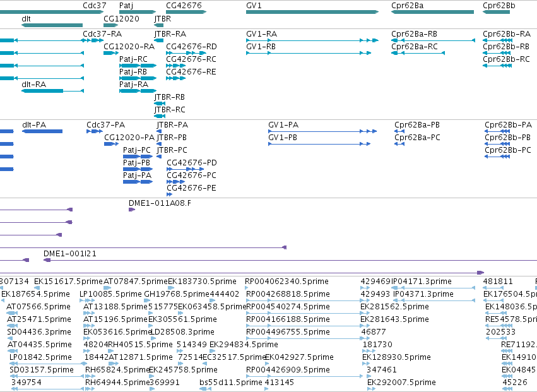Click the CG42676-RD transcript label
This screenshot has width=537, height=392.
(191, 46)
